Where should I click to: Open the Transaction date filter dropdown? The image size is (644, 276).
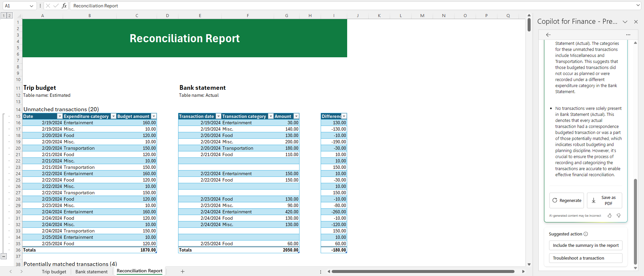click(x=218, y=116)
